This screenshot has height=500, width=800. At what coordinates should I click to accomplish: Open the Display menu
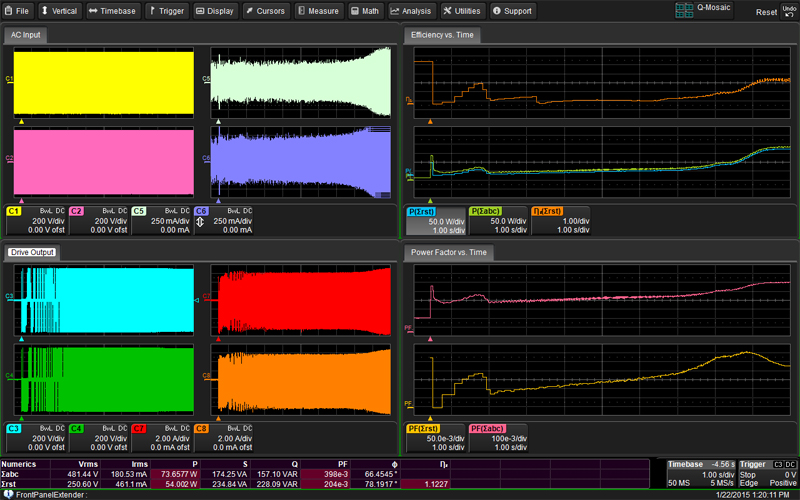tap(215, 11)
